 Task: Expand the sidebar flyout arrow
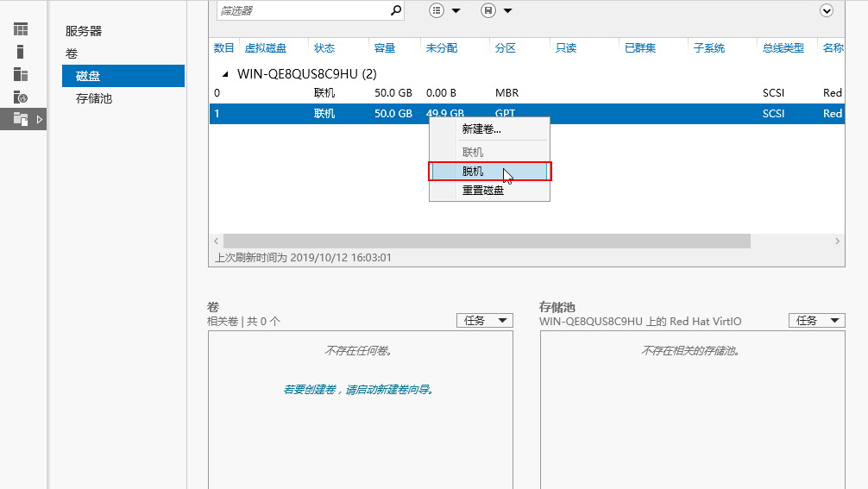[x=40, y=119]
